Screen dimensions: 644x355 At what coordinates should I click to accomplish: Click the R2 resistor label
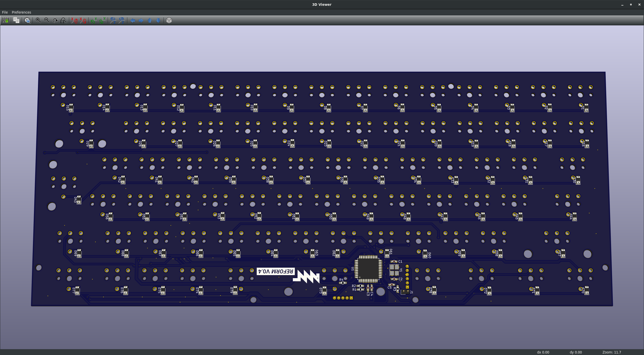click(x=354, y=286)
